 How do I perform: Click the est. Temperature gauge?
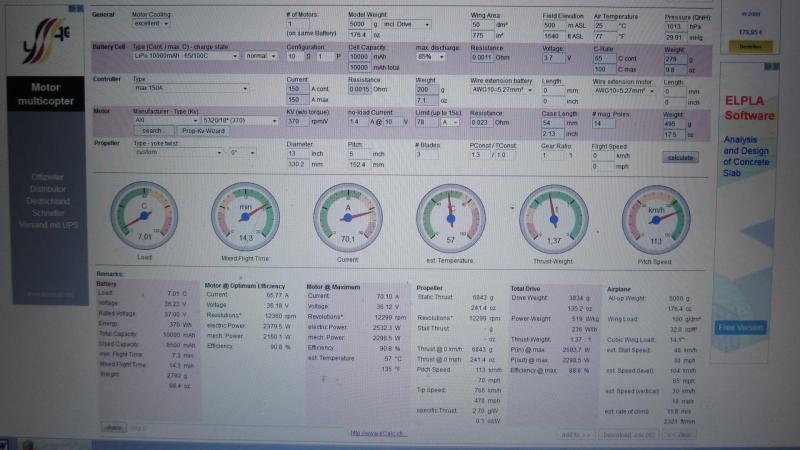450,216
